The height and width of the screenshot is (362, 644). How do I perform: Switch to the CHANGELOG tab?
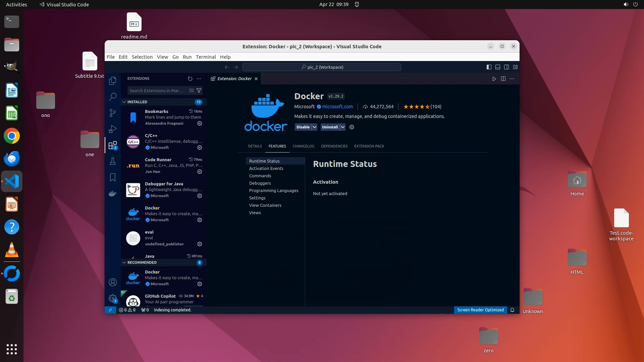(x=303, y=146)
